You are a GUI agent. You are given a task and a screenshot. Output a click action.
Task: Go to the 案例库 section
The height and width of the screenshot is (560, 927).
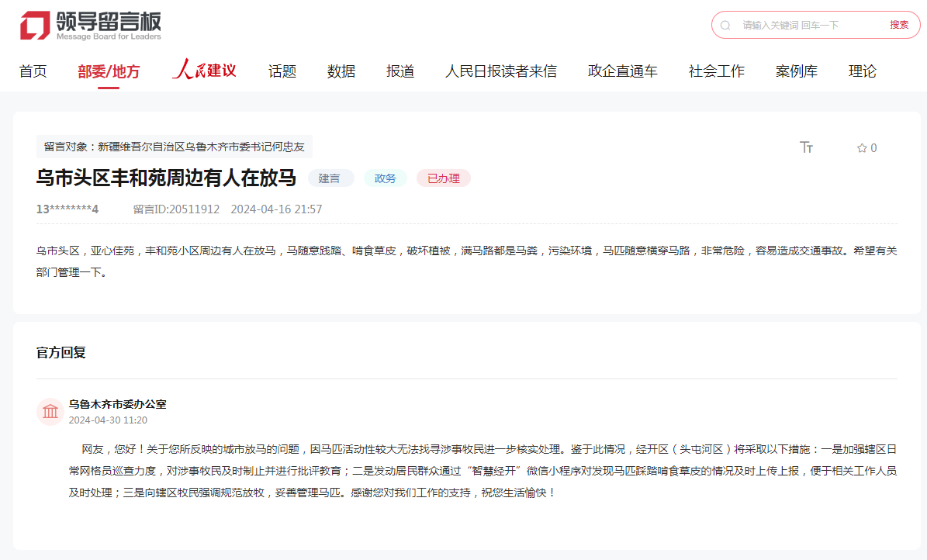pyautogui.click(x=796, y=71)
